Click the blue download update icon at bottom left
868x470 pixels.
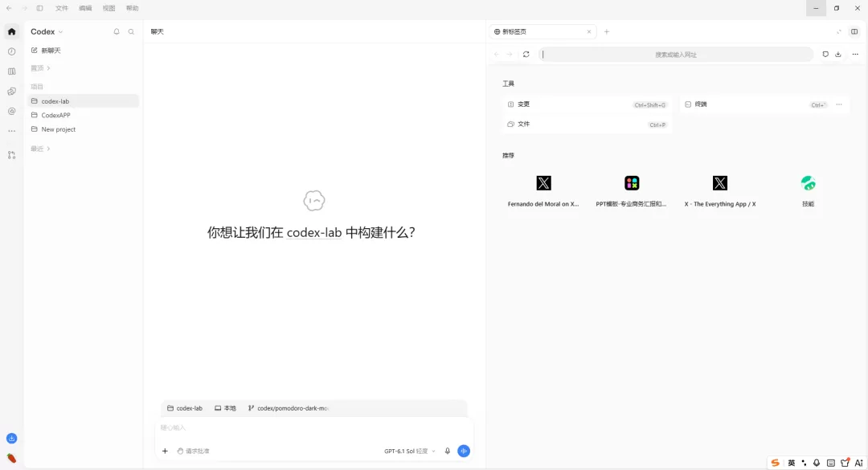pos(11,439)
